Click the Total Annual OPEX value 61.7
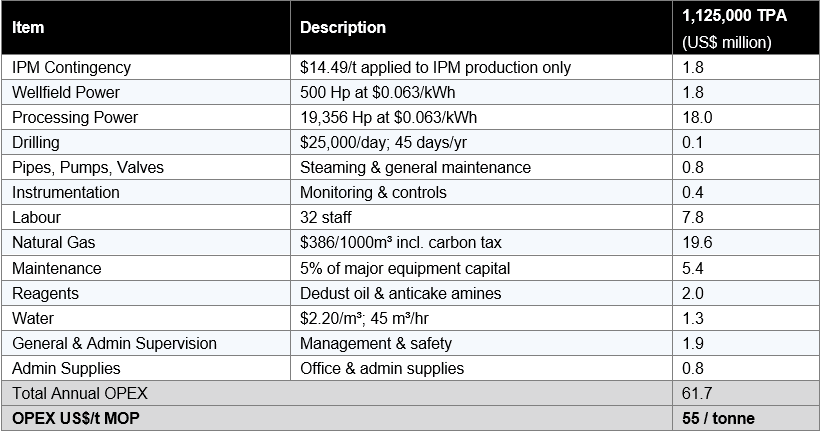Screen dimensions: 821x431 coord(696,393)
